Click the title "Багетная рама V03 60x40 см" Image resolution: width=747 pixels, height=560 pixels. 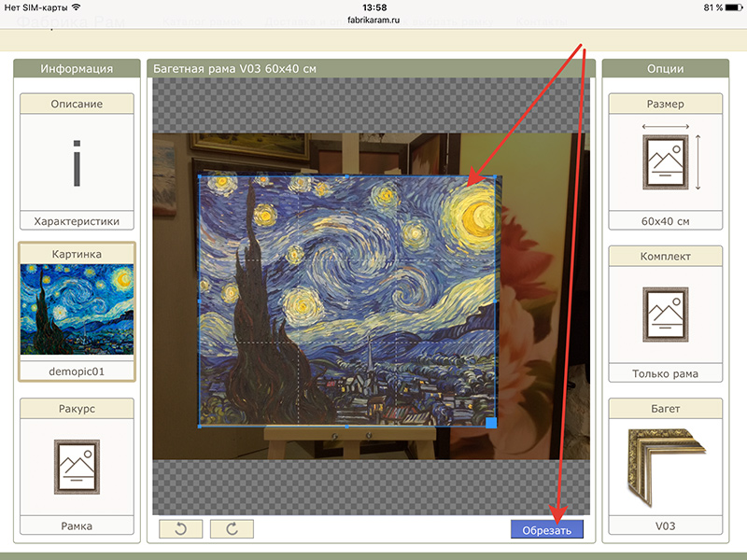click(234, 68)
